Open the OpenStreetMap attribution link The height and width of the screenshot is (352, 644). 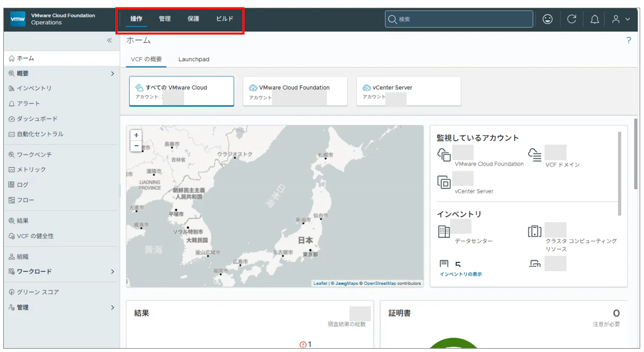pyautogui.click(x=380, y=283)
